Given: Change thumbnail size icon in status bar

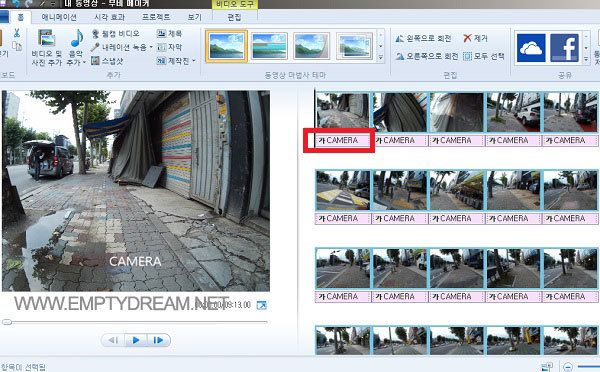Looking at the screenshot, I should 547,367.
